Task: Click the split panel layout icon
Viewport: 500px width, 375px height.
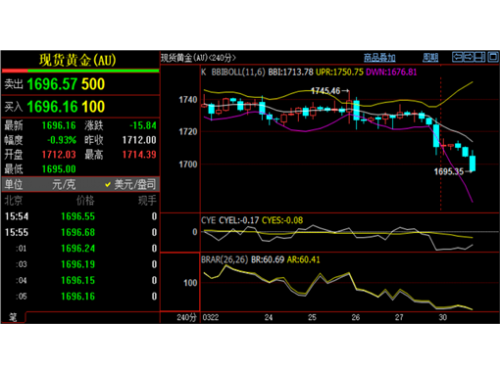Action: pos(480,57)
